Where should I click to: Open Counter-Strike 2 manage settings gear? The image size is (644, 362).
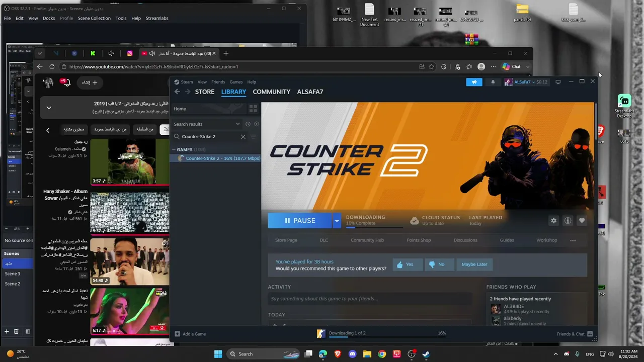pyautogui.click(x=553, y=220)
